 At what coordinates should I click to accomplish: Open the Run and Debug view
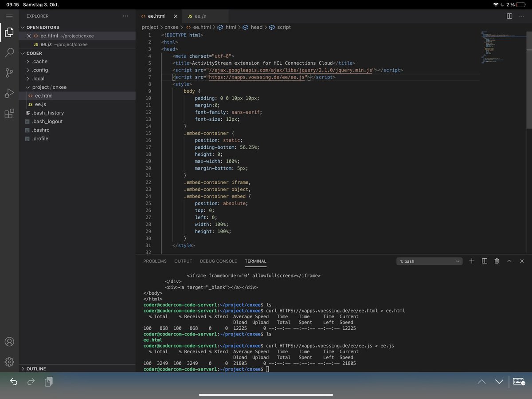tap(9, 93)
